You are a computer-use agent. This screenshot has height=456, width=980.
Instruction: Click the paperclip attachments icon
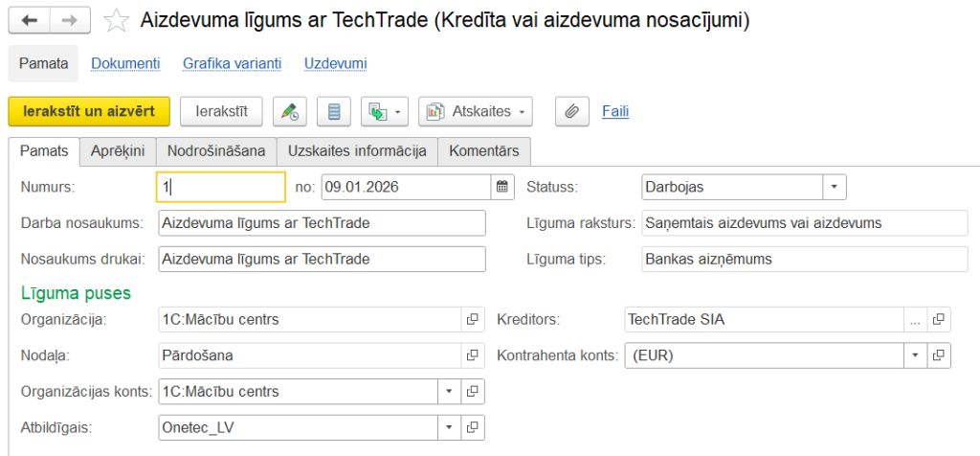coord(571,112)
